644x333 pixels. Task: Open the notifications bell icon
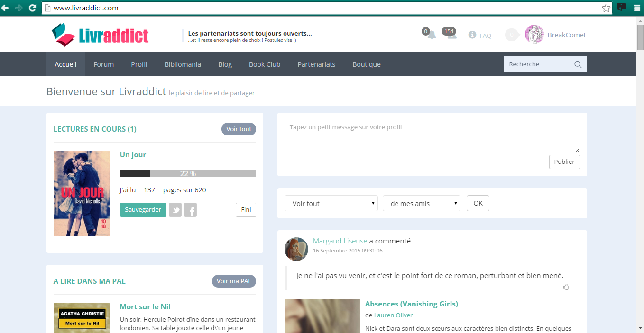[431, 35]
